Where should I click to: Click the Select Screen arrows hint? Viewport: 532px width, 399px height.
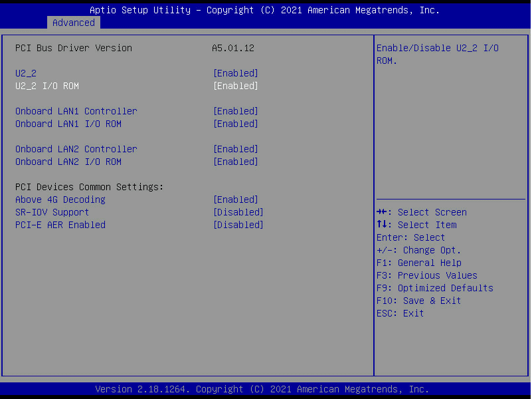tap(422, 212)
